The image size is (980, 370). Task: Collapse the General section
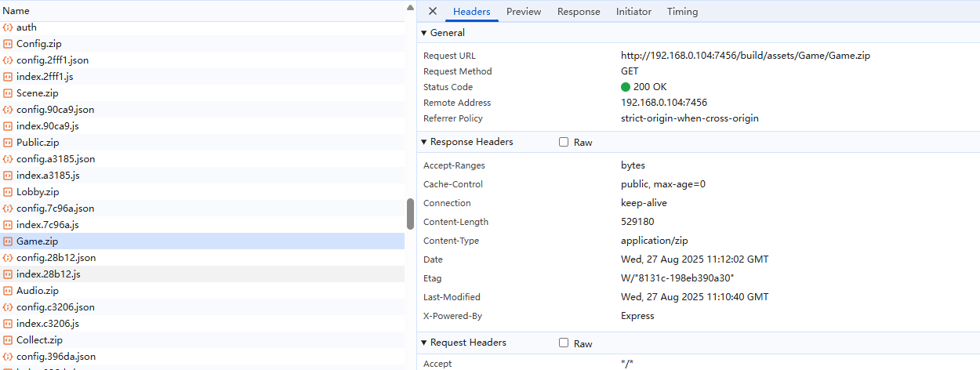(424, 33)
